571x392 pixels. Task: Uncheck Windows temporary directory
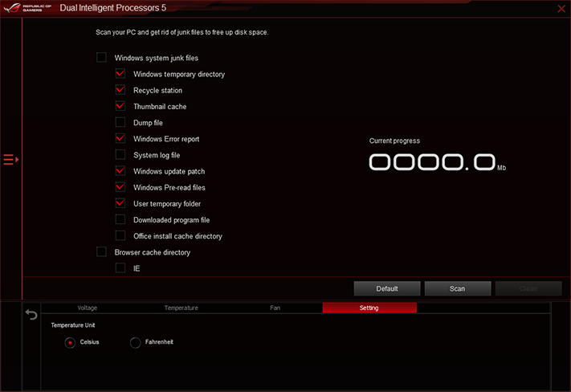click(x=120, y=74)
